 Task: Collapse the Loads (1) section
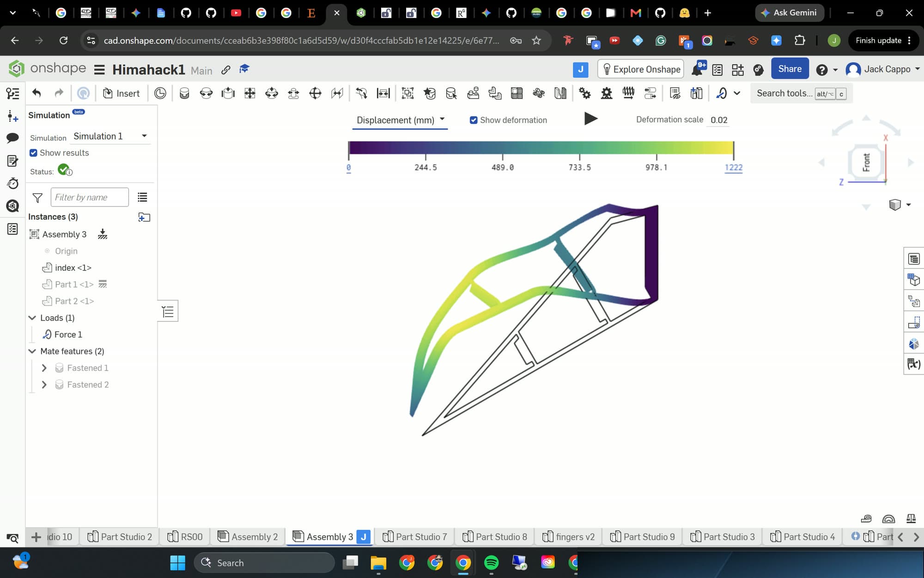tap(32, 318)
